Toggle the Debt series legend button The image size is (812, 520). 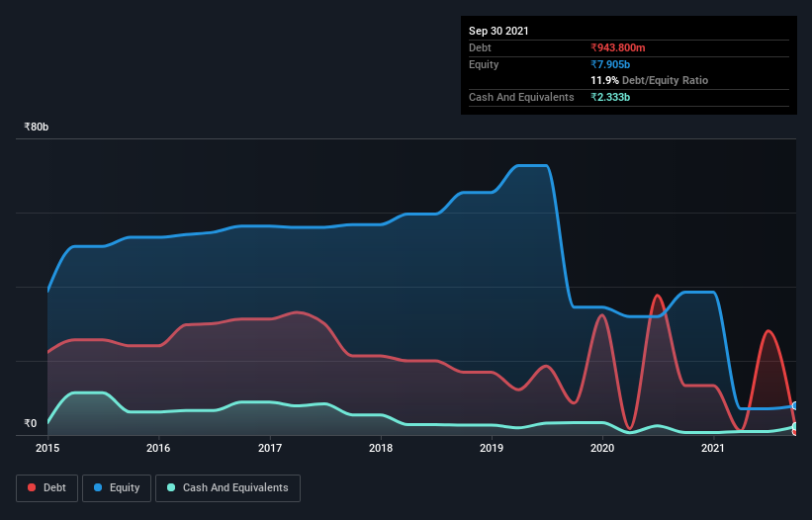coord(47,488)
